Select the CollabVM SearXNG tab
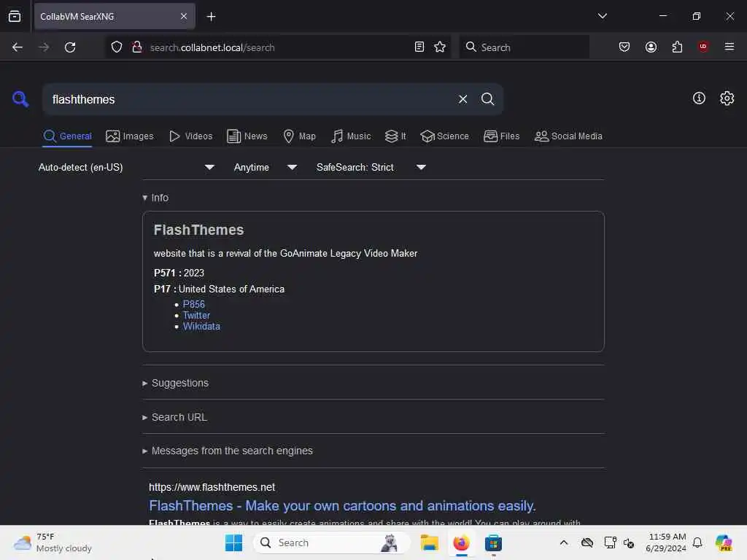 [x=115, y=16]
